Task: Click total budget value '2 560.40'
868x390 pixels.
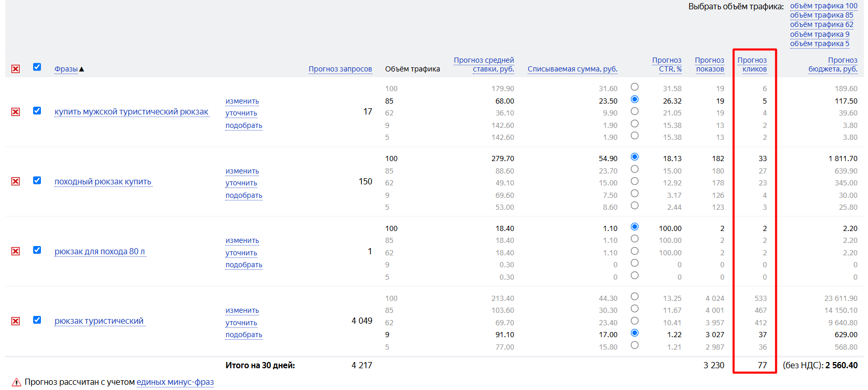Action: point(842,365)
